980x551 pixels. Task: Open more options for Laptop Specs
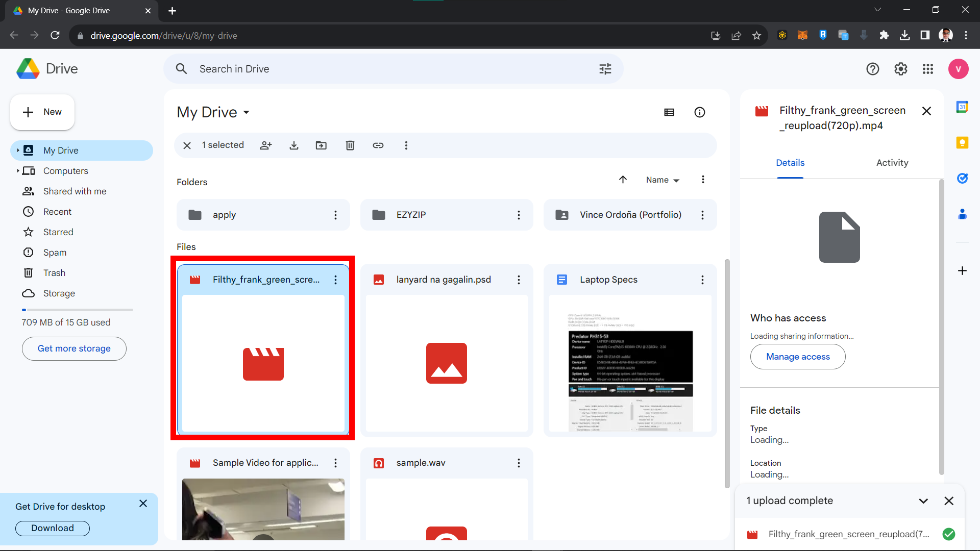coord(702,280)
